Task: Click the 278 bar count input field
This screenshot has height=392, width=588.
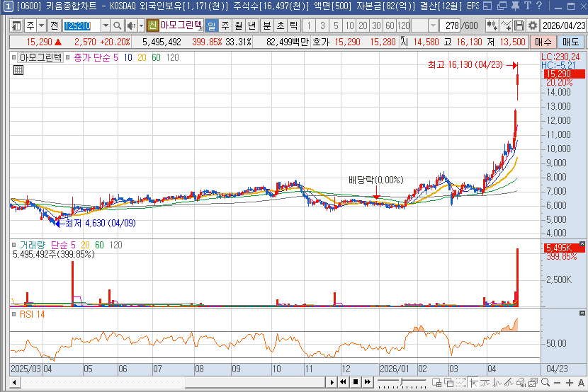Action: point(451,26)
